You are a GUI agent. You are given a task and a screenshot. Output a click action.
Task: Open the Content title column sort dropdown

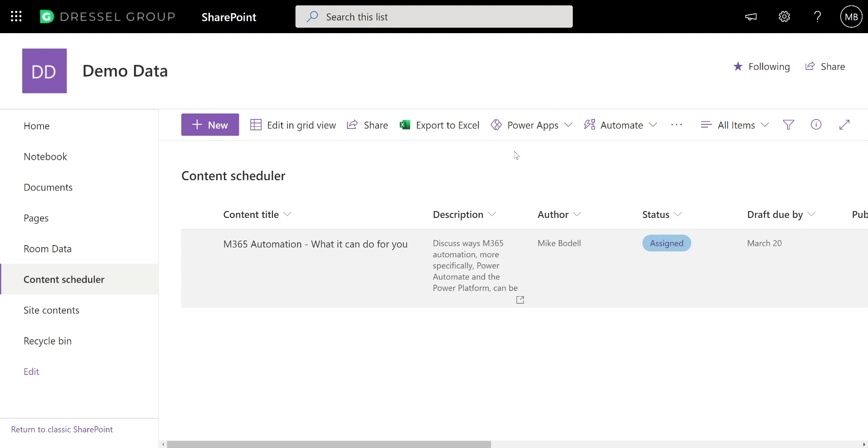point(288,215)
